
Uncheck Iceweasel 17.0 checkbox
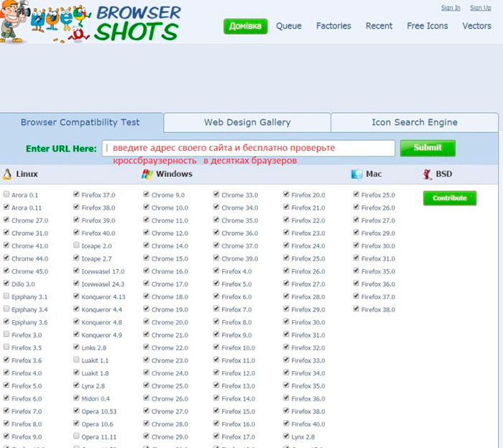[76, 270]
